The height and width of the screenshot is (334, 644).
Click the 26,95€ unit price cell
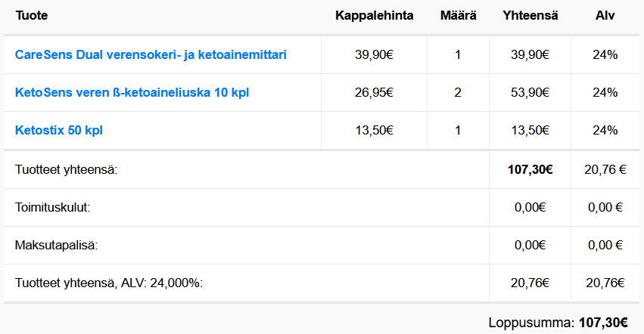click(x=374, y=92)
